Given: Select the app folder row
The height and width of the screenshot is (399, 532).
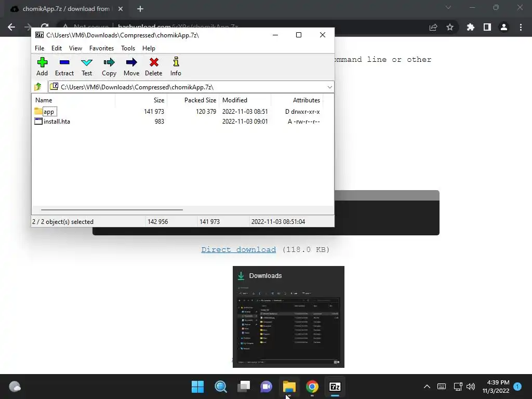Looking at the screenshot, I should click(177, 112).
